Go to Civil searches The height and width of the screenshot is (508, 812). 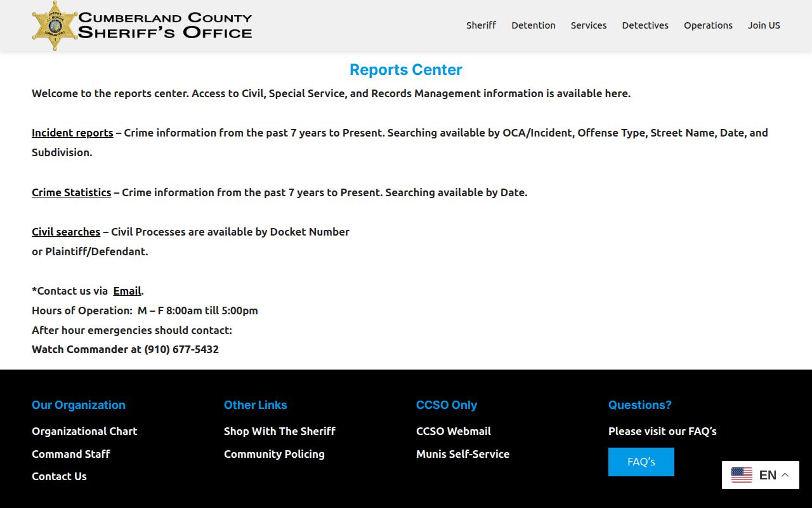tap(66, 232)
